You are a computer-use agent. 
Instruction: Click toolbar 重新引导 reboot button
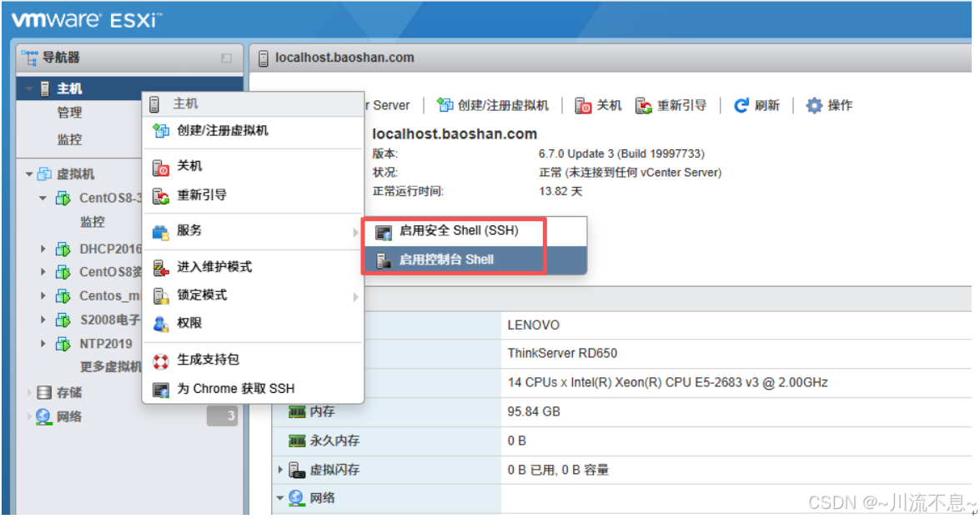coord(671,105)
